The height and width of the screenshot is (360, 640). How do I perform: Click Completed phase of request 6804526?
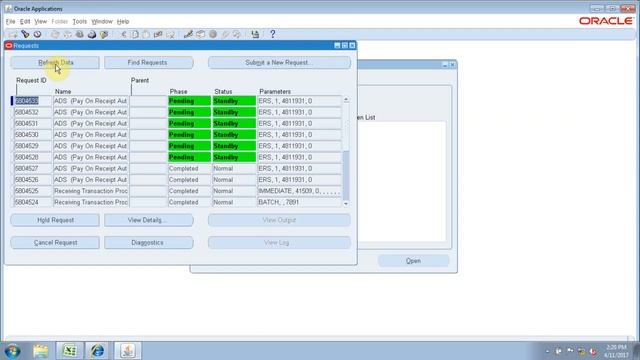click(x=189, y=180)
